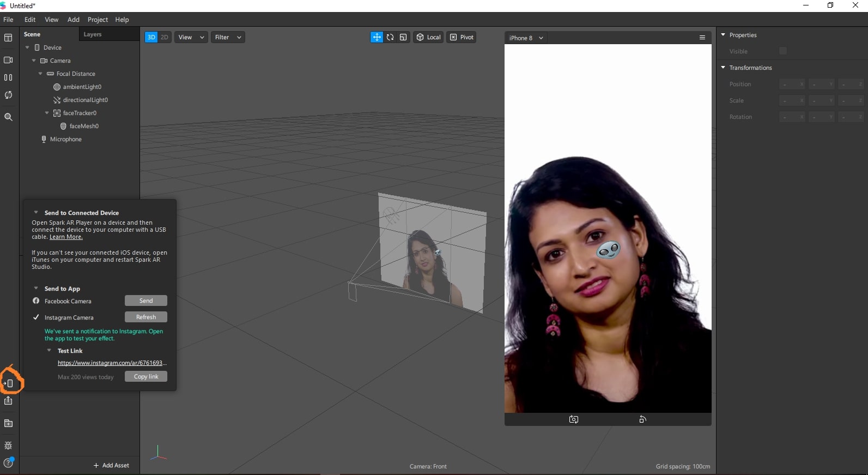Collapse the Camera tree node
This screenshot has height=475, width=868.
[34, 61]
